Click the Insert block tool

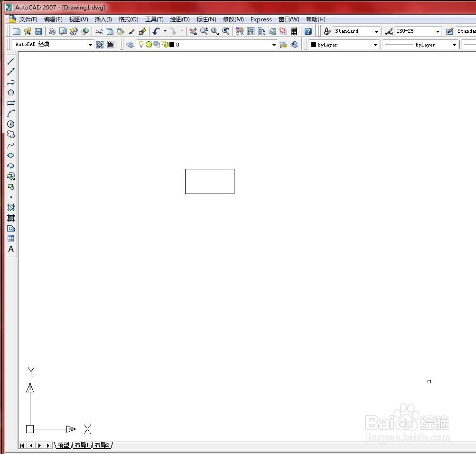click(x=11, y=176)
